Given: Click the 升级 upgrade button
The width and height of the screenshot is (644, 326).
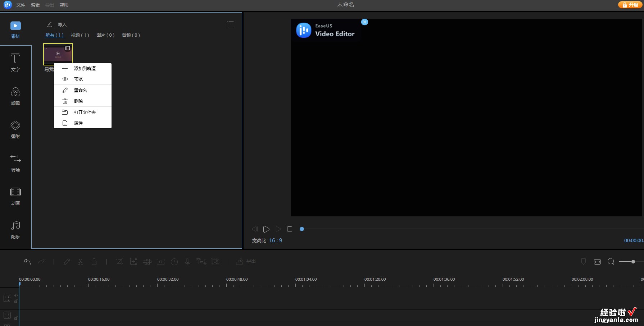Looking at the screenshot, I should click(630, 5).
